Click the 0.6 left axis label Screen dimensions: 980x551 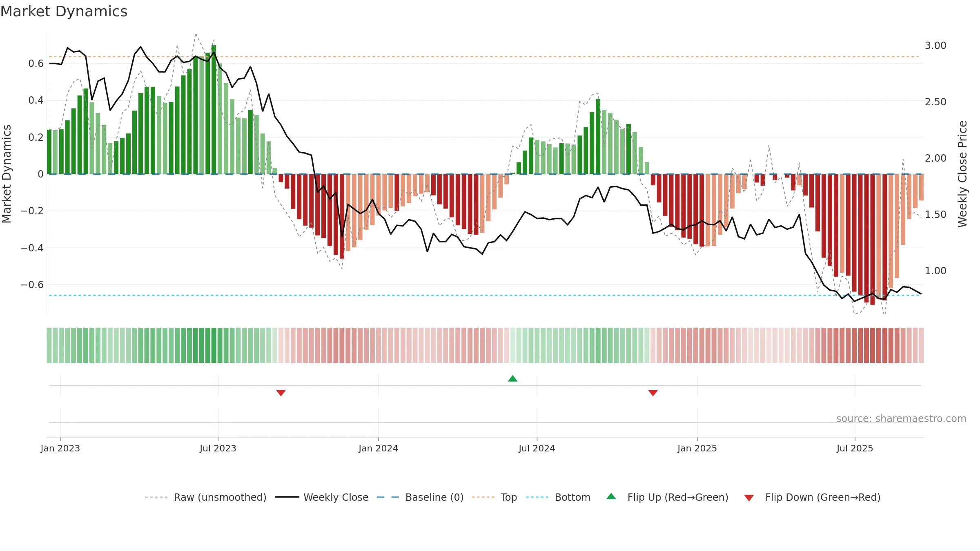click(x=36, y=63)
